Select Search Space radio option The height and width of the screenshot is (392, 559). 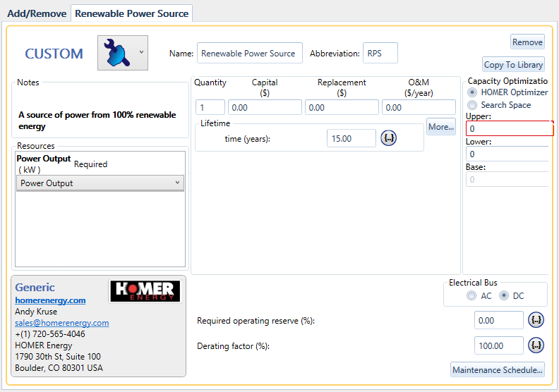[x=473, y=105]
